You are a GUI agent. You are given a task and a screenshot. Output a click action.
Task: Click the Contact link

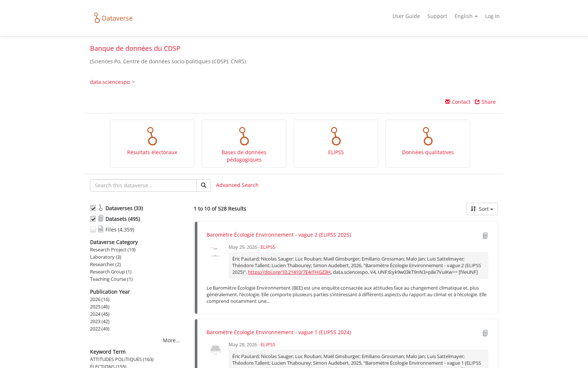pyautogui.click(x=458, y=102)
